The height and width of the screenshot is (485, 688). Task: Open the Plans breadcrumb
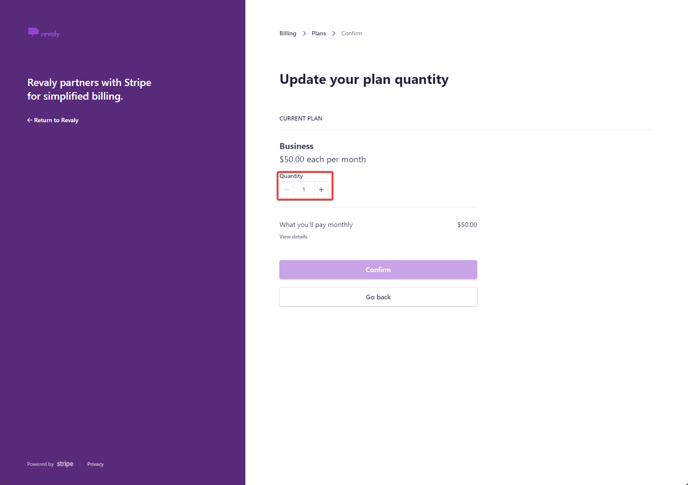[319, 33]
